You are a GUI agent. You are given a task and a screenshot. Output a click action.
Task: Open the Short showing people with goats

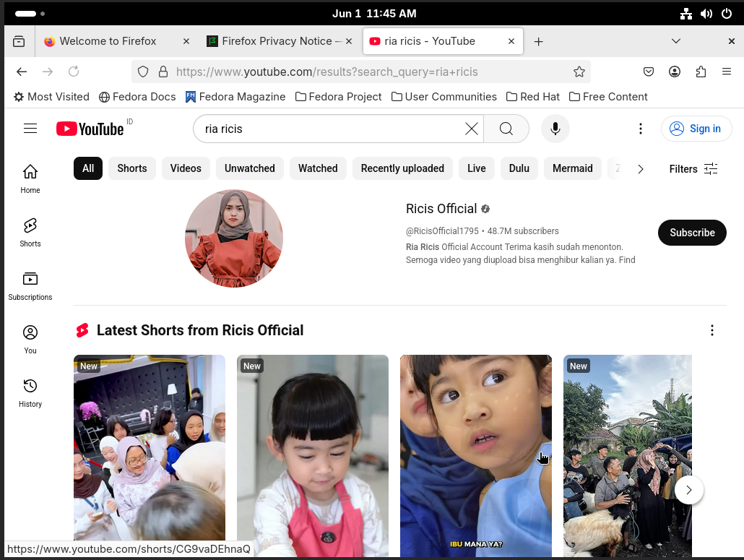tap(627, 456)
